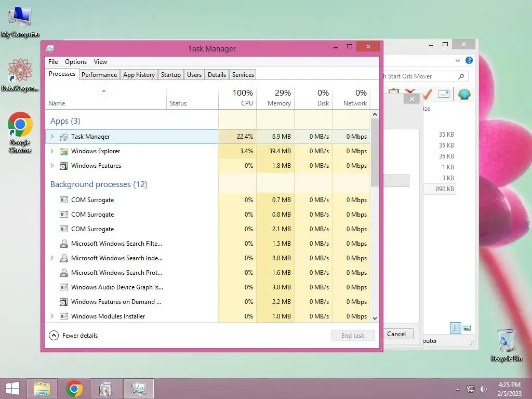Switch to the Details tab
This screenshot has width=532, height=399.
click(217, 75)
